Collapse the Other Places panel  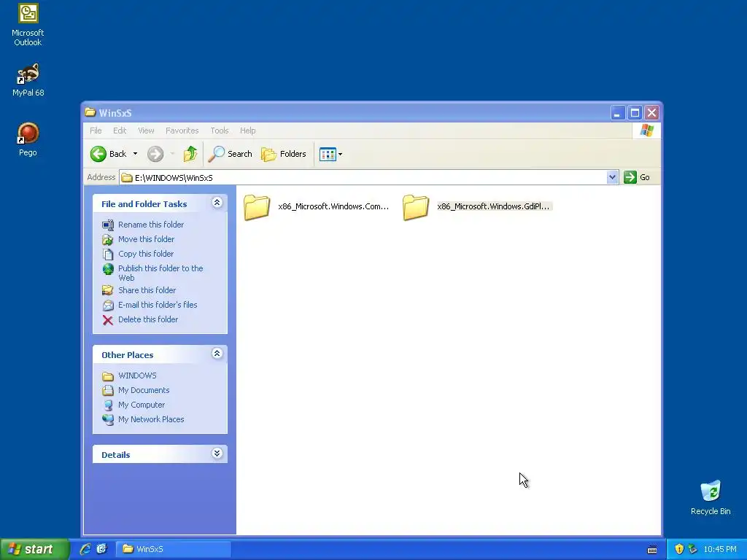(x=217, y=354)
